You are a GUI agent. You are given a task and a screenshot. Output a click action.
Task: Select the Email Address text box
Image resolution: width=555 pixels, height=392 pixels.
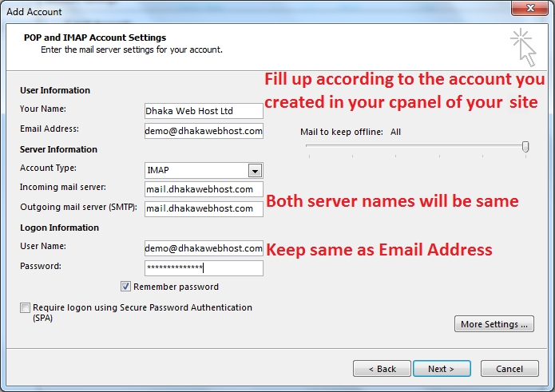pyautogui.click(x=204, y=131)
